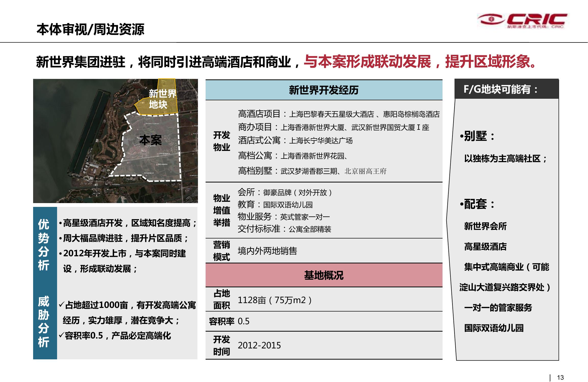Click page number 13 at bottom right
The image size is (588, 382).
coord(560,377)
